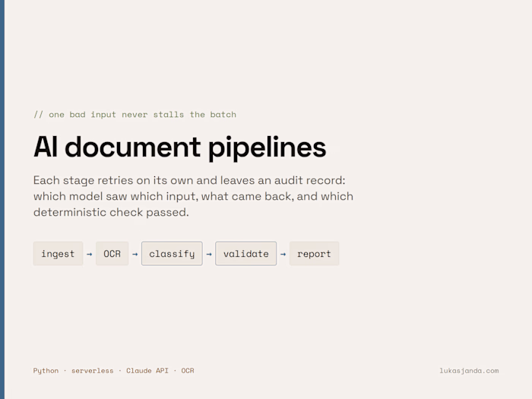This screenshot has width=532, height=399.
Task: Click the paragraph starting 'Each stage retries'
Action: (x=193, y=196)
